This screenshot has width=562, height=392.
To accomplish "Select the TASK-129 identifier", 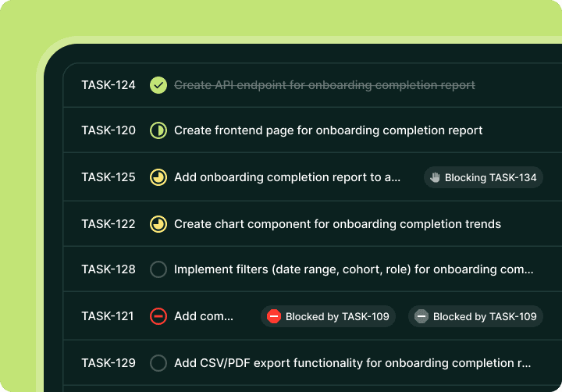I will coord(108,363).
